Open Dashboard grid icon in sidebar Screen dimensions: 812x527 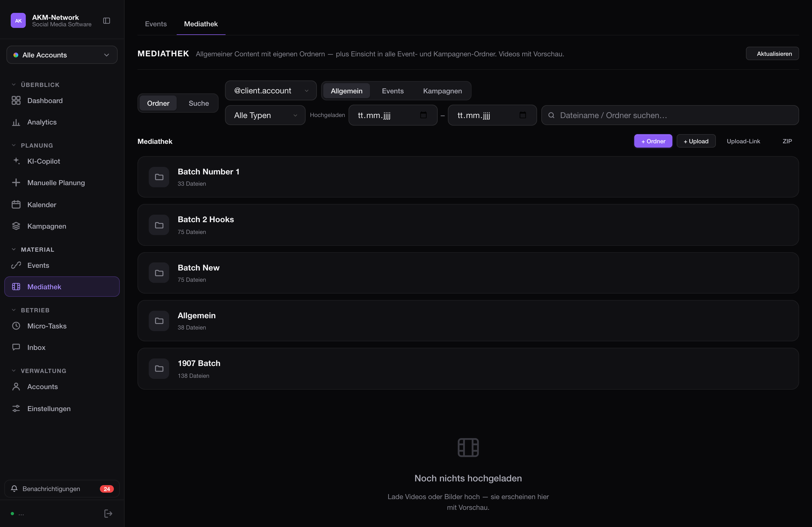[x=16, y=100]
